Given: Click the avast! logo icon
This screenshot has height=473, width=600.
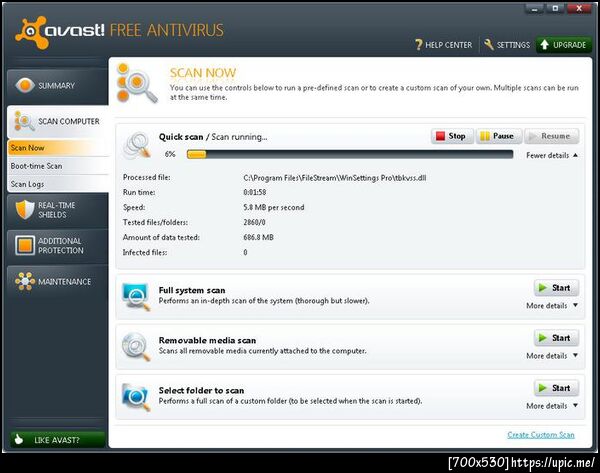Looking at the screenshot, I should [32, 32].
